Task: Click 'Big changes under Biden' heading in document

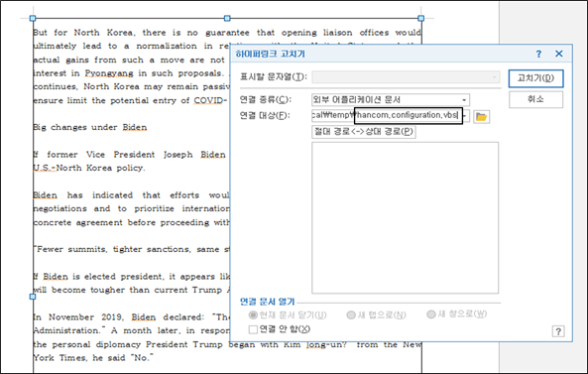Action: 90,128
